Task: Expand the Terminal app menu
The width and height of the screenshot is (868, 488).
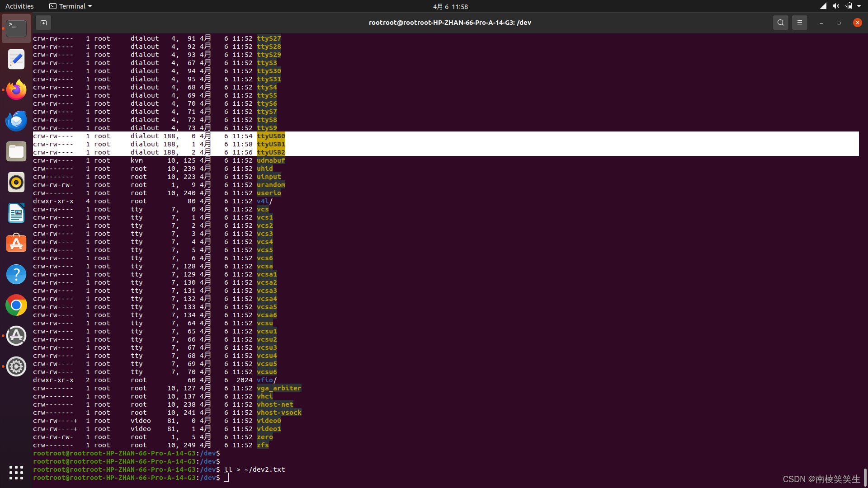Action: point(71,6)
